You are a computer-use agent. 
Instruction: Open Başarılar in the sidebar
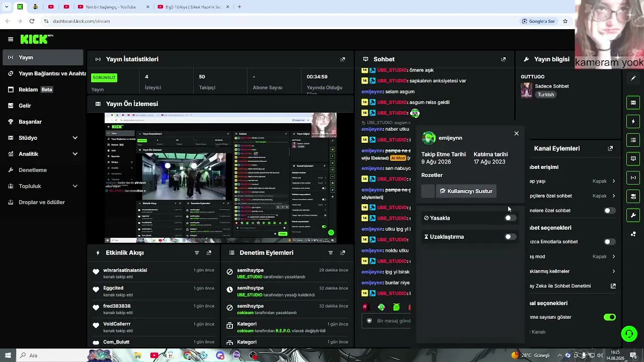[43, 122]
